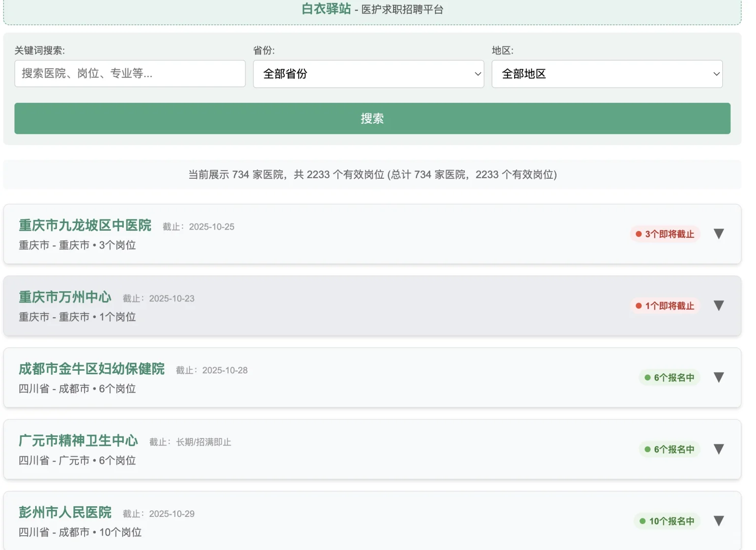
Task: Expand the 重庆市九龙坡区中医院 listing details
Action: pyautogui.click(x=718, y=234)
